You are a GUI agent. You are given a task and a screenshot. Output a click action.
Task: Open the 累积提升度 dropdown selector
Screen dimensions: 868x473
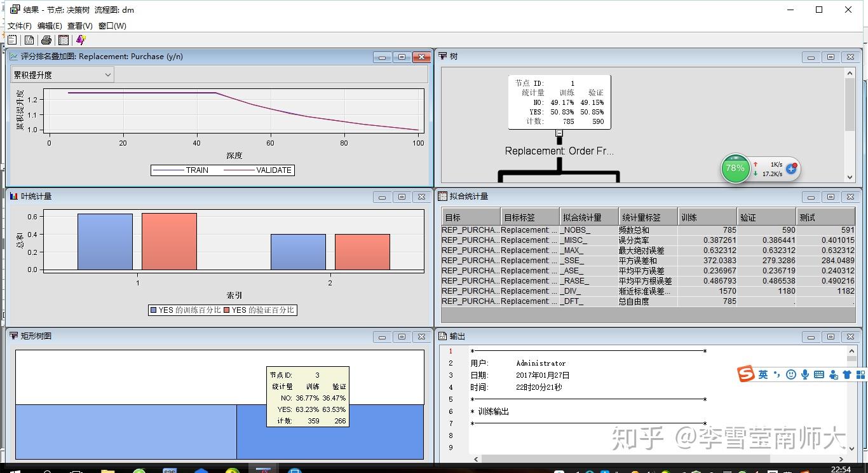pyautogui.click(x=62, y=74)
